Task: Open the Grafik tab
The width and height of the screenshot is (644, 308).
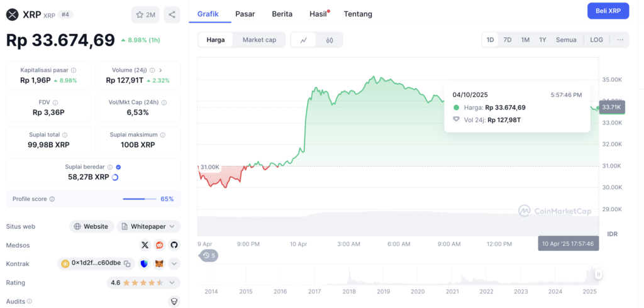Action: click(208, 14)
